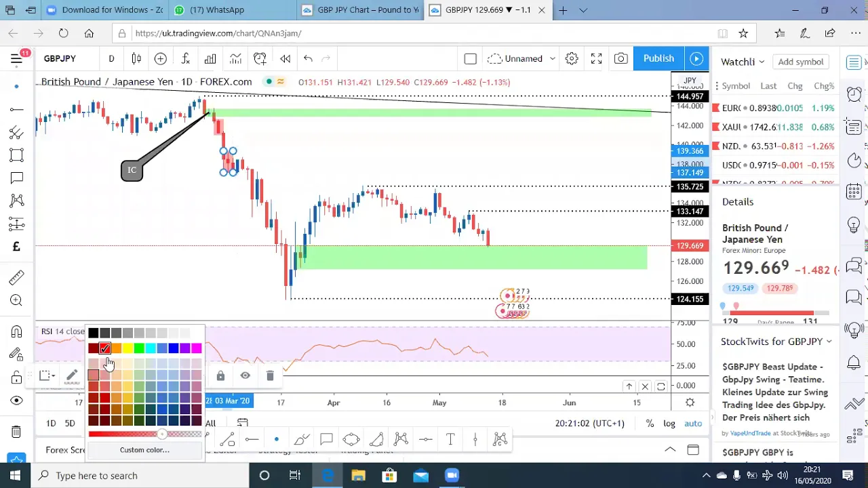Open the go-to-date calendar icon
The width and height of the screenshot is (868, 488).
click(242, 423)
